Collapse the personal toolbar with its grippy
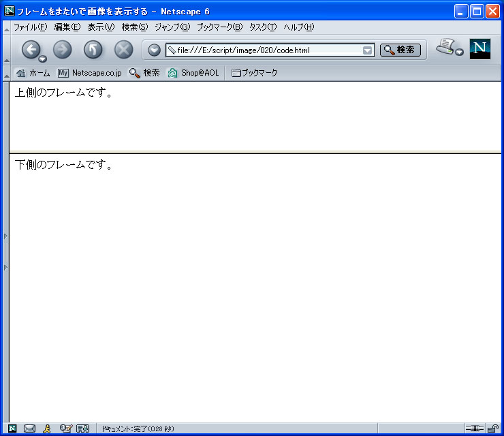The image size is (504, 436). pyautogui.click(x=6, y=74)
